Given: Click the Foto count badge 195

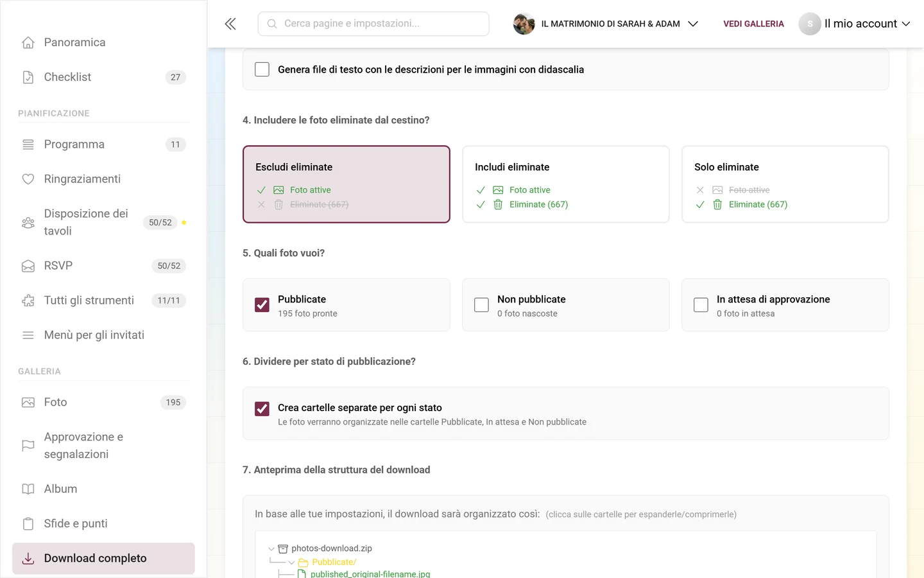Looking at the screenshot, I should pyautogui.click(x=173, y=403).
